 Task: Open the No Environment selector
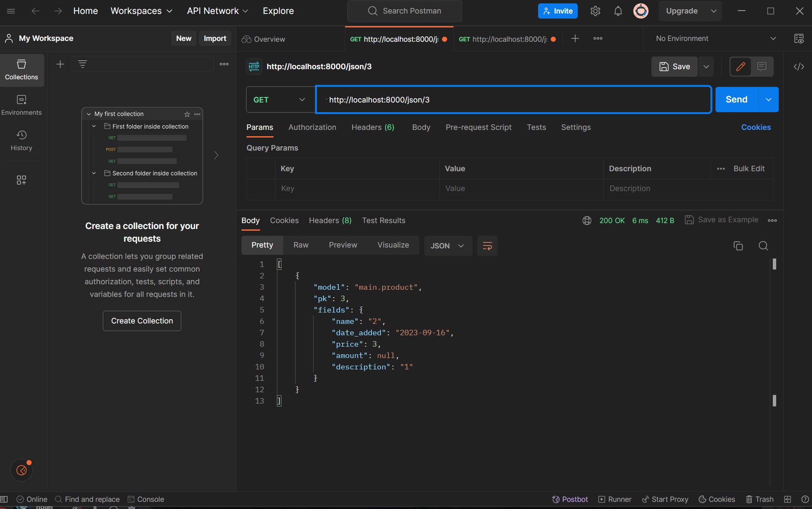[x=715, y=39]
